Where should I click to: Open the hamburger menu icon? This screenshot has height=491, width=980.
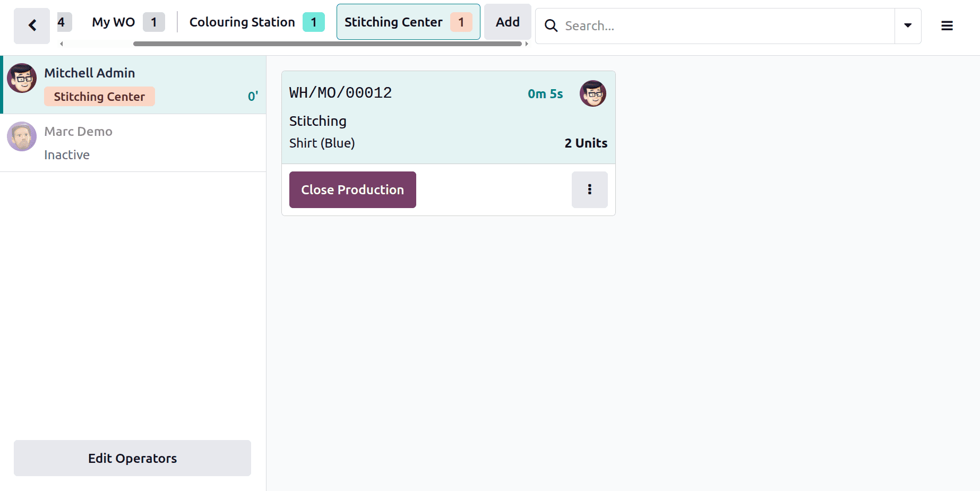[x=947, y=25]
